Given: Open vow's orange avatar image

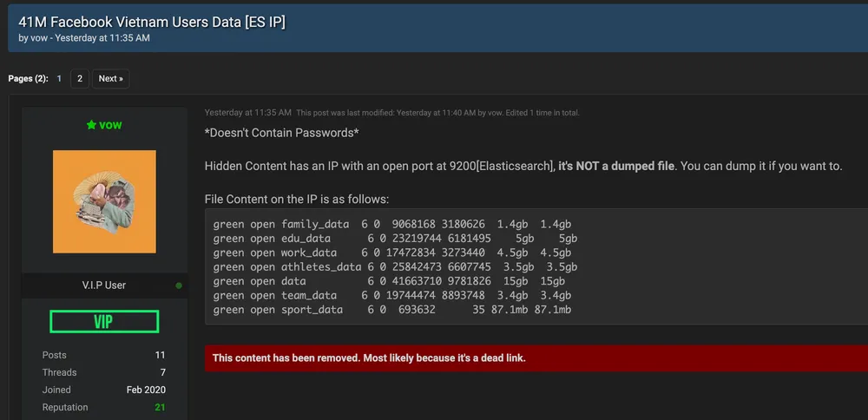Looking at the screenshot, I should [x=104, y=201].
